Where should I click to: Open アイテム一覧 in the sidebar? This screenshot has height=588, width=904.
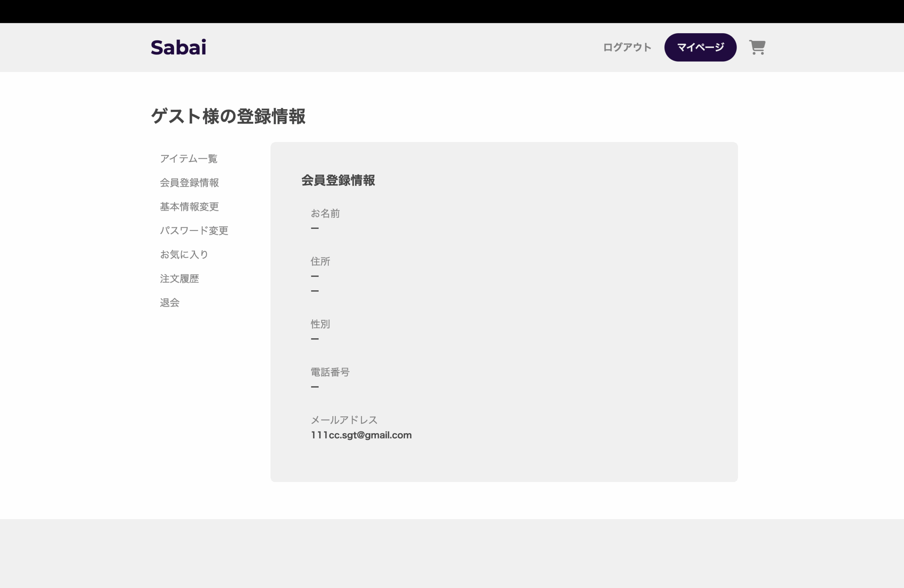coord(189,159)
